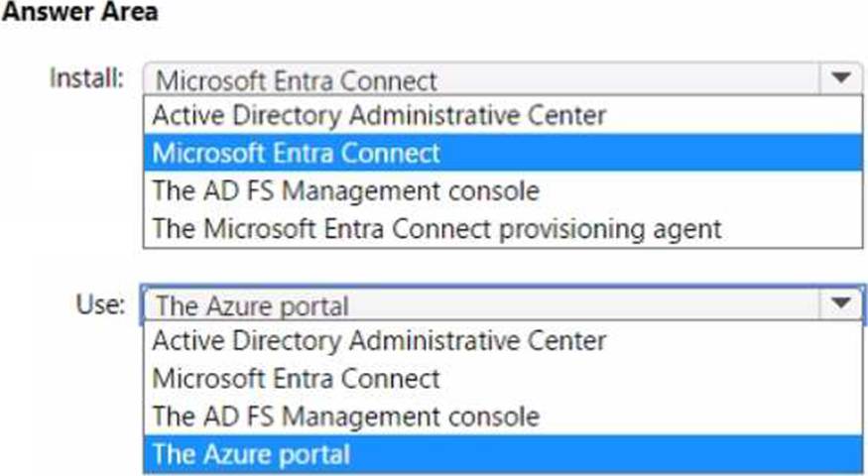Viewport: 868px width, 476px height.
Task: Toggle the Use dropdown arrow button
Action: 840,302
